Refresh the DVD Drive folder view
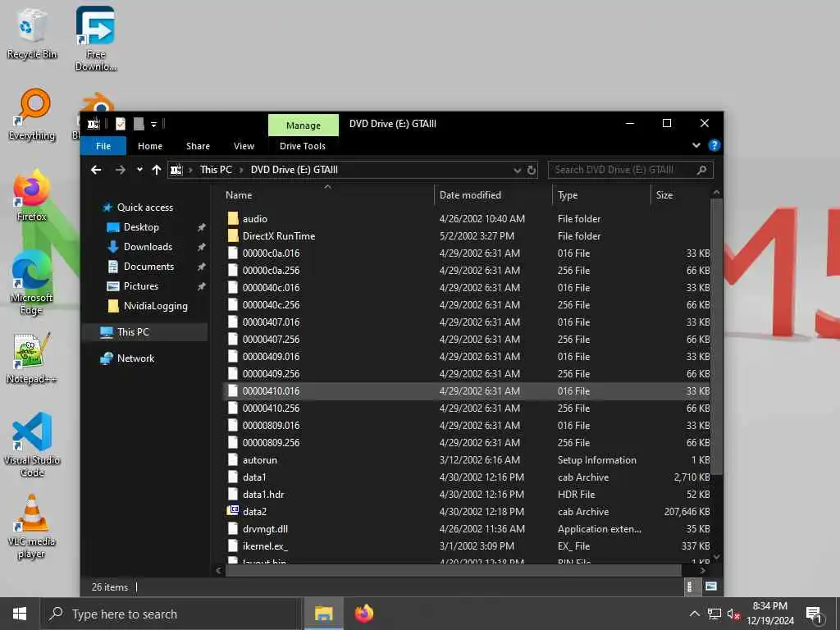The height and width of the screenshot is (630, 840). [532, 170]
